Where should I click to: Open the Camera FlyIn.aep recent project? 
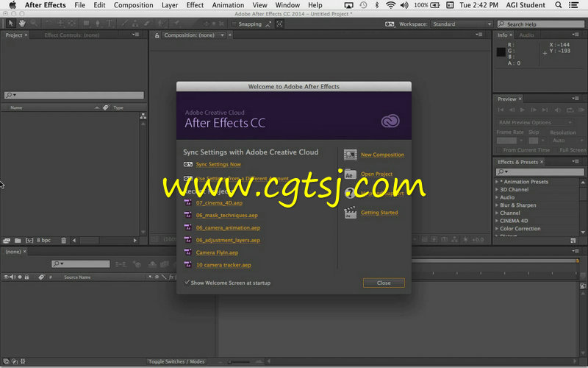pos(217,252)
